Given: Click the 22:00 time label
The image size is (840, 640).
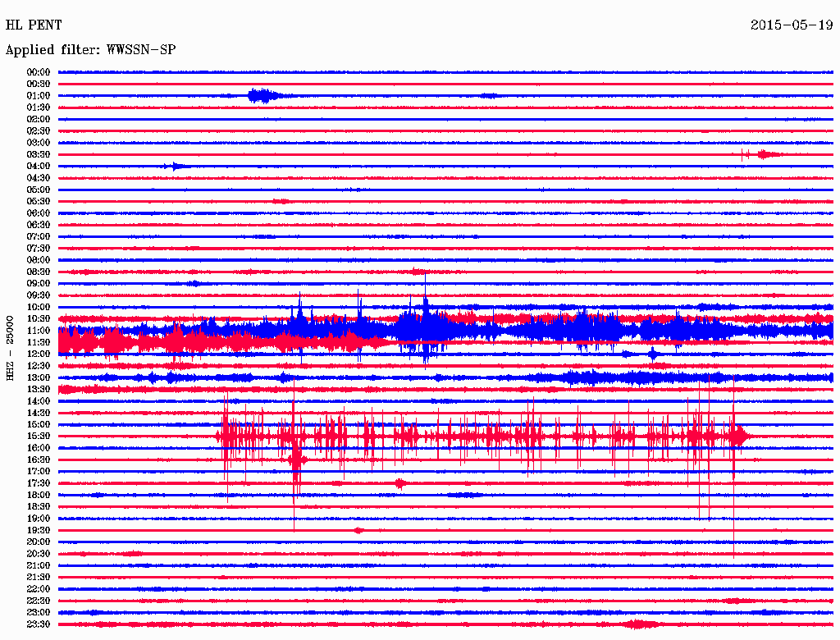Looking at the screenshot, I should coord(39,589).
